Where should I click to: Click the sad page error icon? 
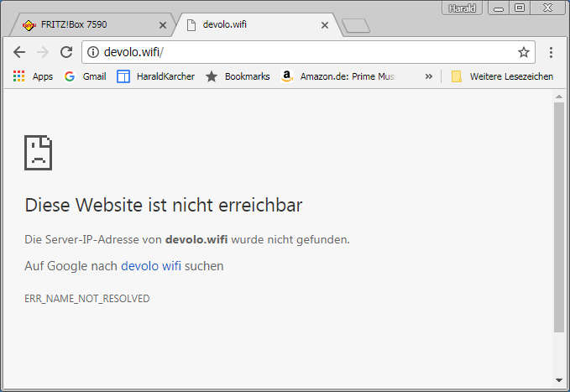pos(38,153)
